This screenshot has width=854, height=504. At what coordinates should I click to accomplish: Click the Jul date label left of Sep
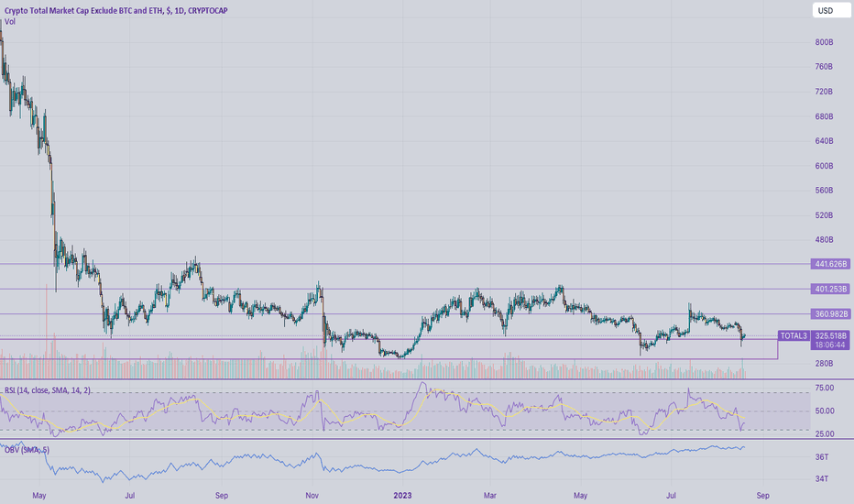coord(129,495)
